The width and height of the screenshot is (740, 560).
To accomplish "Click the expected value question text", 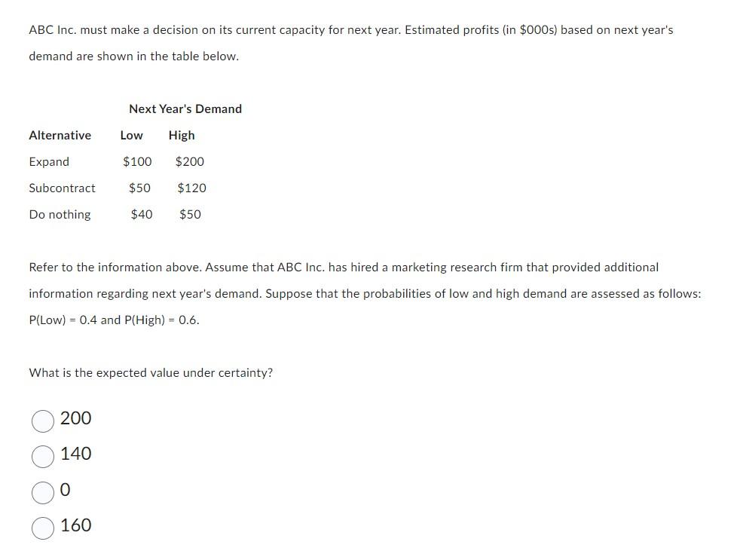I will click(x=151, y=372).
